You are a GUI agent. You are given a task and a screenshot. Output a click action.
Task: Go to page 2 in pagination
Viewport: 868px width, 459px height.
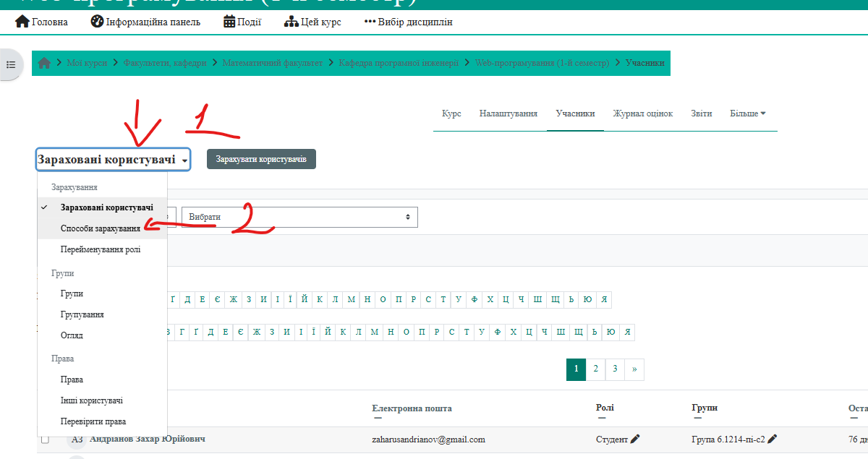(x=595, y=369)
